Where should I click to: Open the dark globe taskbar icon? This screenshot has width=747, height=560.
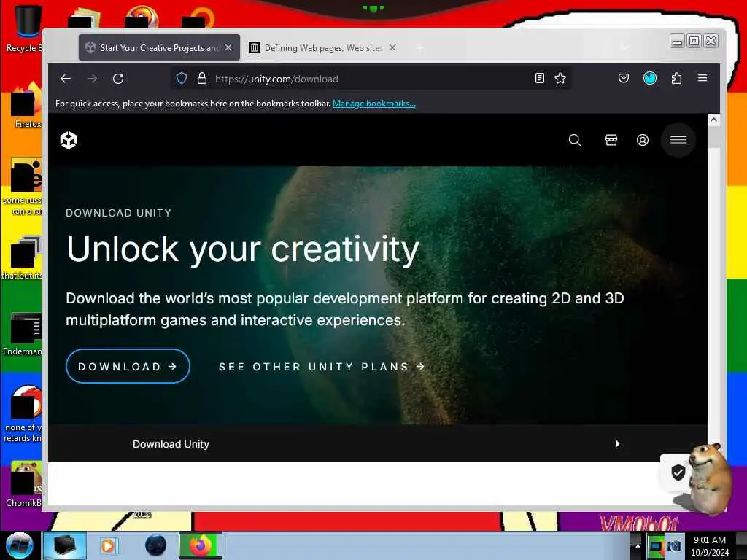click(155, 545)
